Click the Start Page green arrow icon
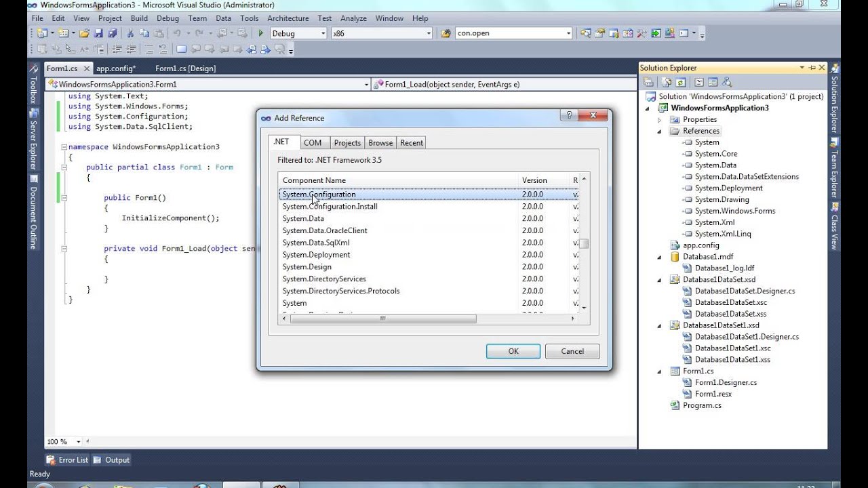 (x=656, y=33)
